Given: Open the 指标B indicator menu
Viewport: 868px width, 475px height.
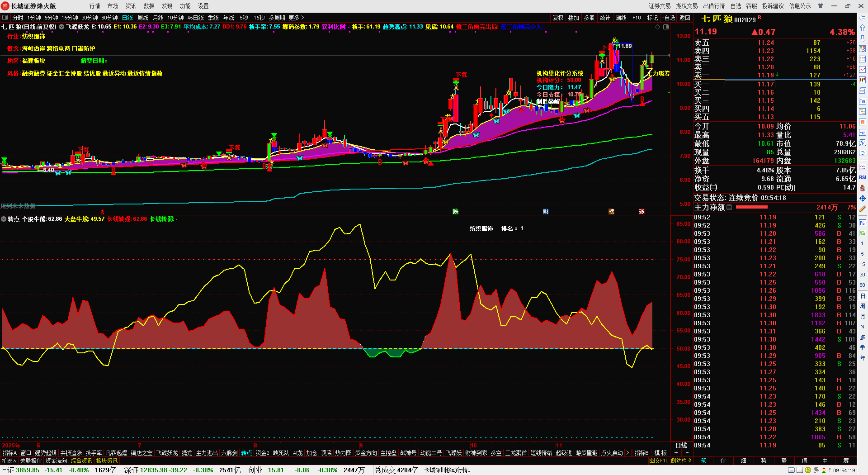Looking at the screenshot, I should pyautogui.click(x=642, y=453).
